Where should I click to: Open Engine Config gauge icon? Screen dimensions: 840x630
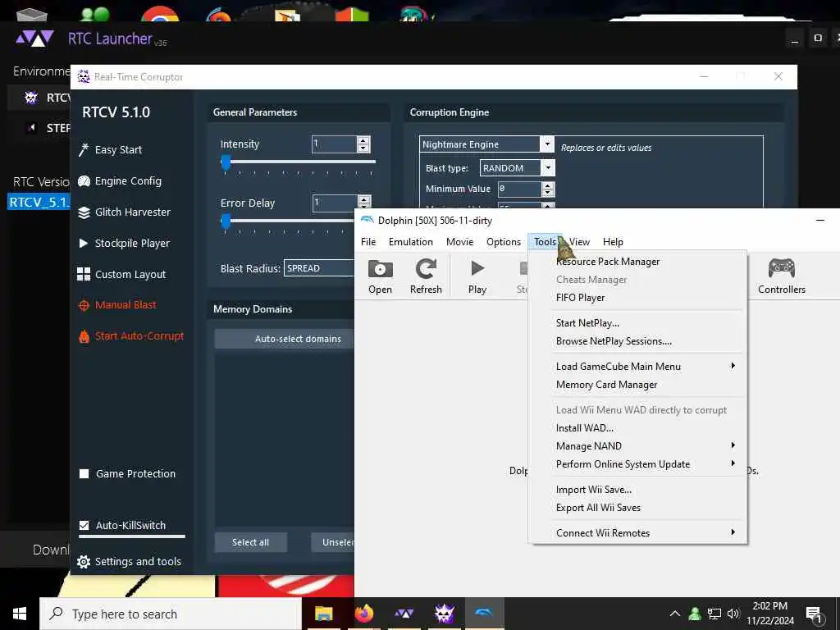click(x=84, y=181)
